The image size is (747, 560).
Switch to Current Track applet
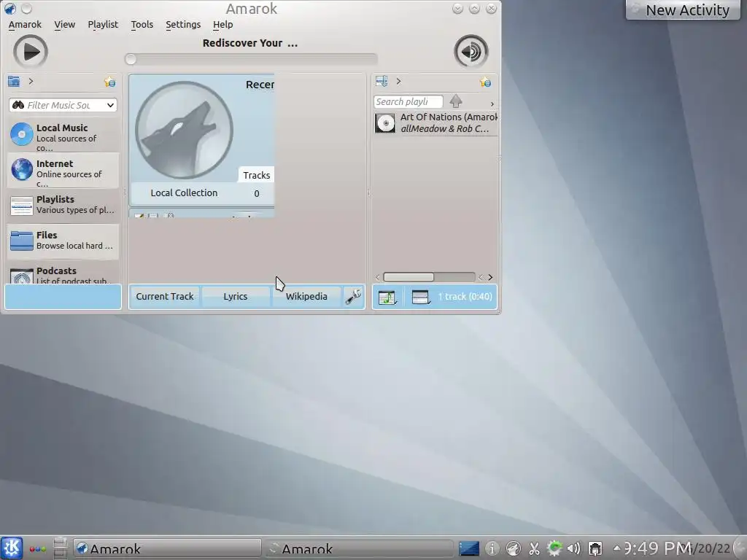click(x=165, y=296)
